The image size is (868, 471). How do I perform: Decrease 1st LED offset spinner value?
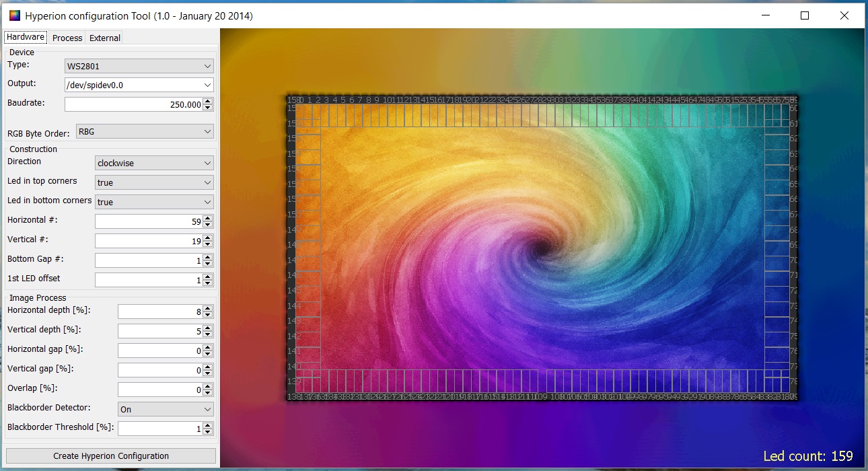tap(208, 283)
